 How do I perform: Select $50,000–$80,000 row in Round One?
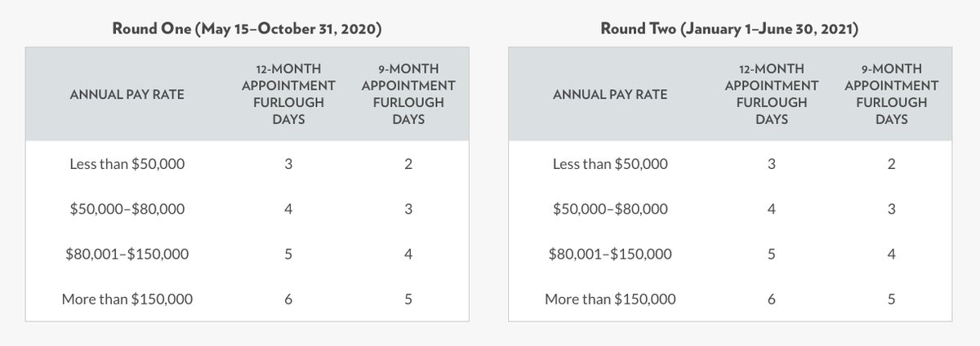pyautogui.click(x=248, y=209)
